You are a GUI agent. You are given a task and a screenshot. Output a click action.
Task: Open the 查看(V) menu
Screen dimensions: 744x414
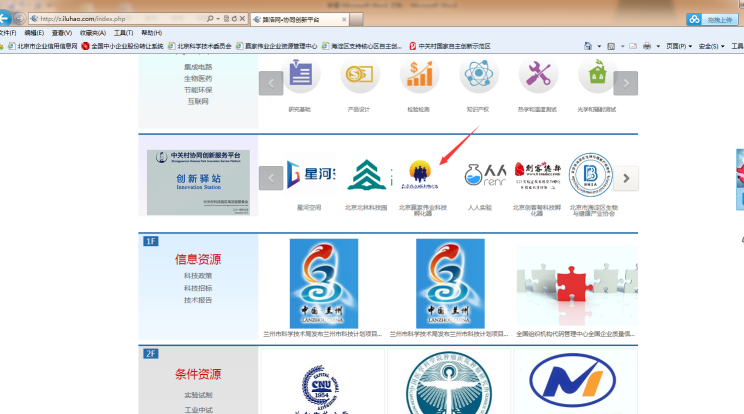click(62, 33)
